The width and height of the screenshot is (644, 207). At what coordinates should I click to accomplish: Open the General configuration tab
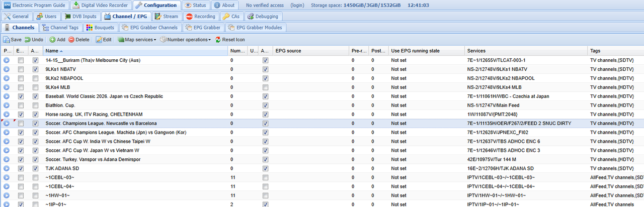[17, 16]
